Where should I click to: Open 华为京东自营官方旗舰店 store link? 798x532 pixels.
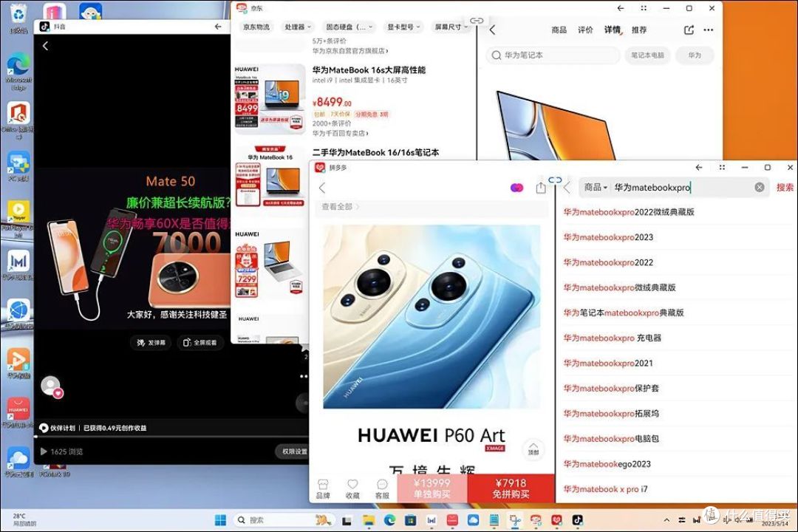(350, 51)
